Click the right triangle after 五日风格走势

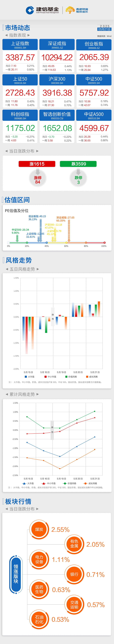click(38, 269)
